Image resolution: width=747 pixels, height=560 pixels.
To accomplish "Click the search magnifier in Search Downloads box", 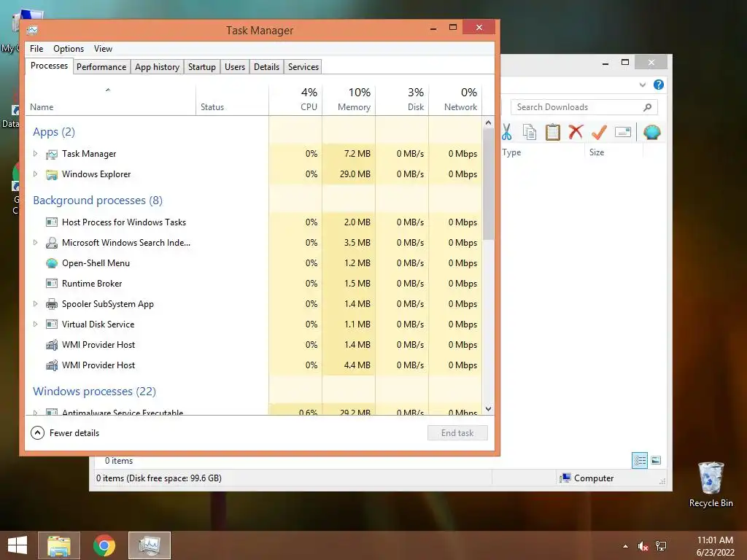I will (648, 107).
